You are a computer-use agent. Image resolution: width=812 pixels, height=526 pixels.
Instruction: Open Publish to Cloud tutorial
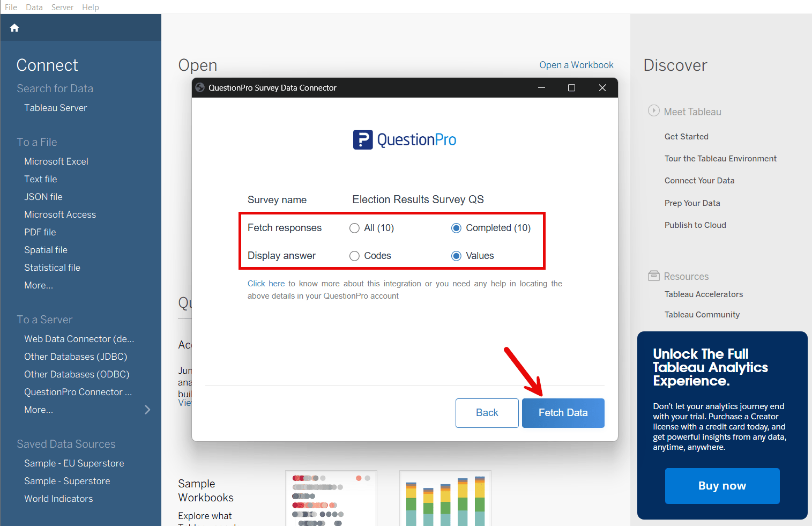point(695,225)
